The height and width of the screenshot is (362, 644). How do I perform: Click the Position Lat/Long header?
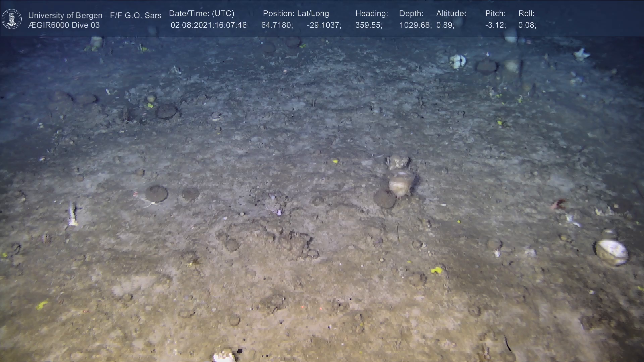tap(296, 14)
